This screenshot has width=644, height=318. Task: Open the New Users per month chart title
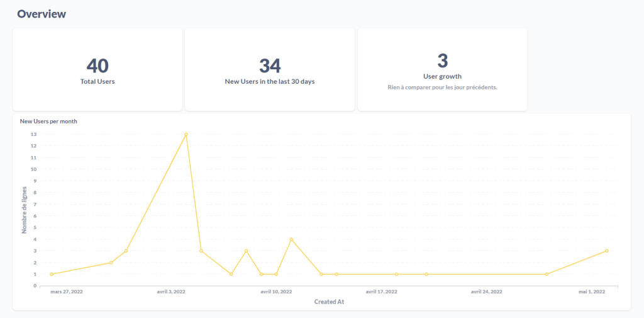[48, 121]
